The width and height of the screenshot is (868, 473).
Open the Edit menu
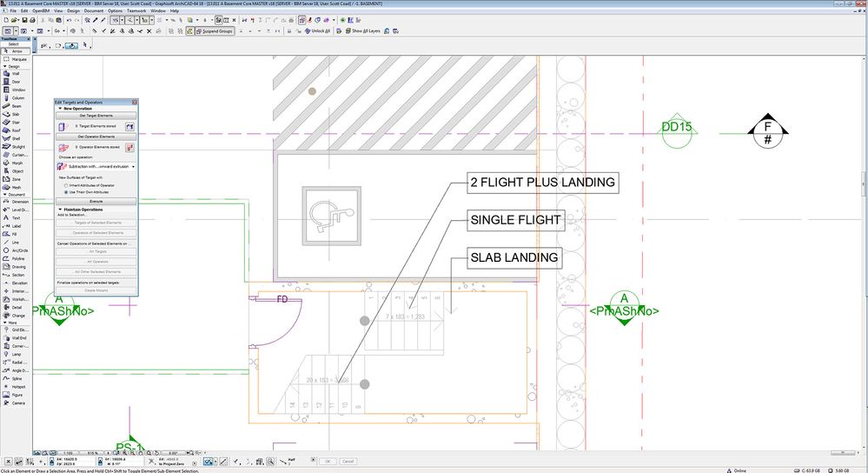pyautogui.click(x=24, y=10)
